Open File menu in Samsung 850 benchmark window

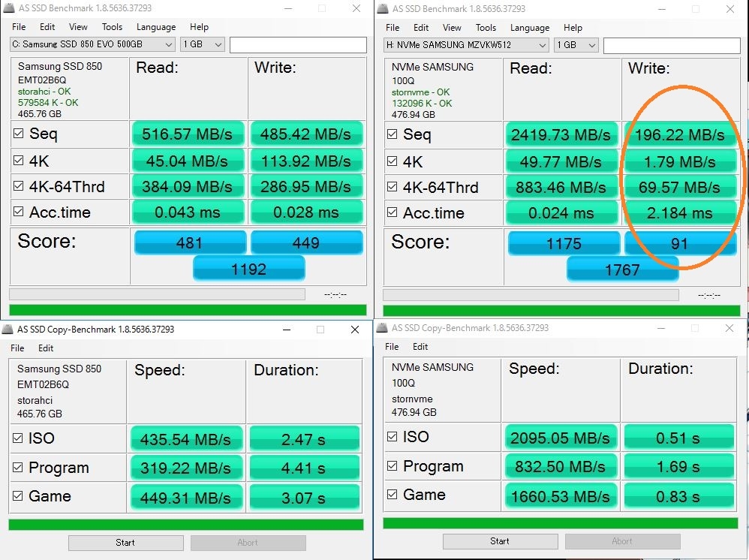point(19,27)
